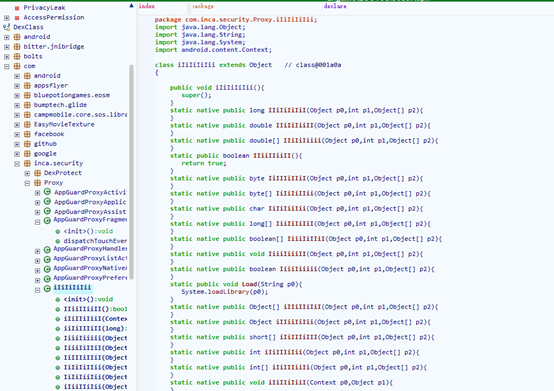
Task: Expand the AccessPermission node
Action: pyautogui.click(x=7, y=18)
